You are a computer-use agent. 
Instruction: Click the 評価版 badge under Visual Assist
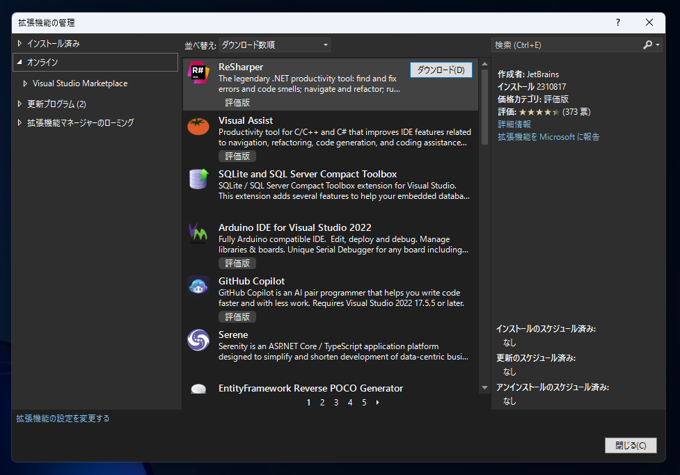(237, 156)
